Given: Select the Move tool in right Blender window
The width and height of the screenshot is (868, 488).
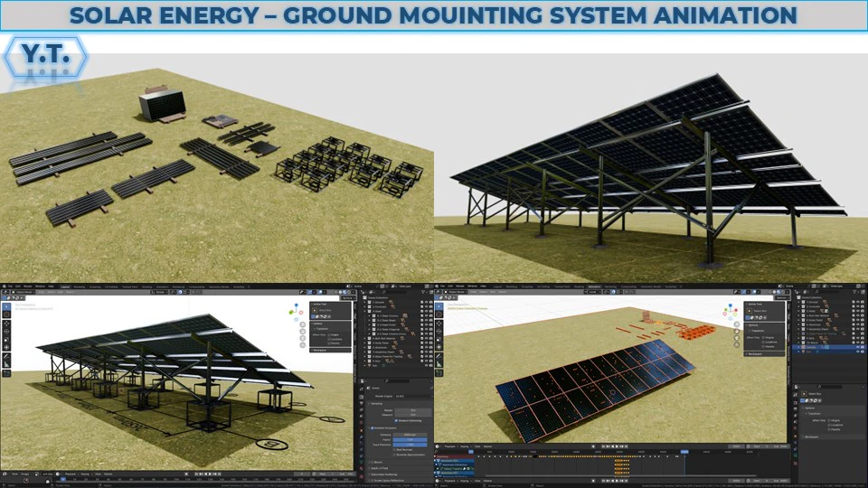Looking at the screenshot, I should pos(439,324).
